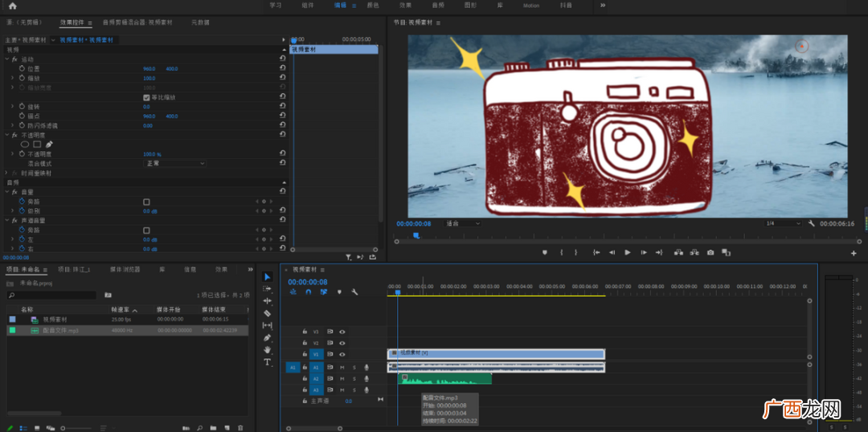
Task: Mute audio track A1
Action: [x=342, y=367]
